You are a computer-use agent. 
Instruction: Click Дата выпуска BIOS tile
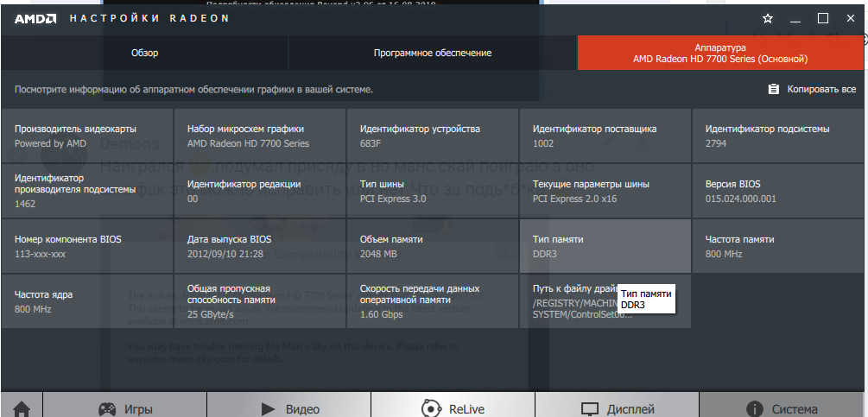[x=260, y=246]
